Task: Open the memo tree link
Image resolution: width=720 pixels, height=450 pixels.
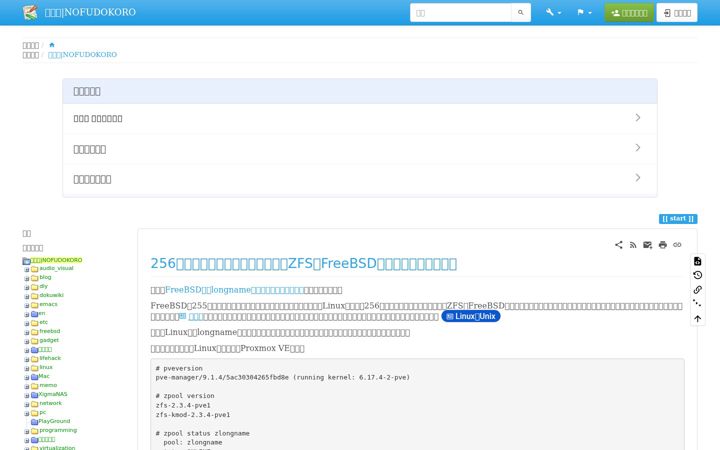Action: pos(48,385)
